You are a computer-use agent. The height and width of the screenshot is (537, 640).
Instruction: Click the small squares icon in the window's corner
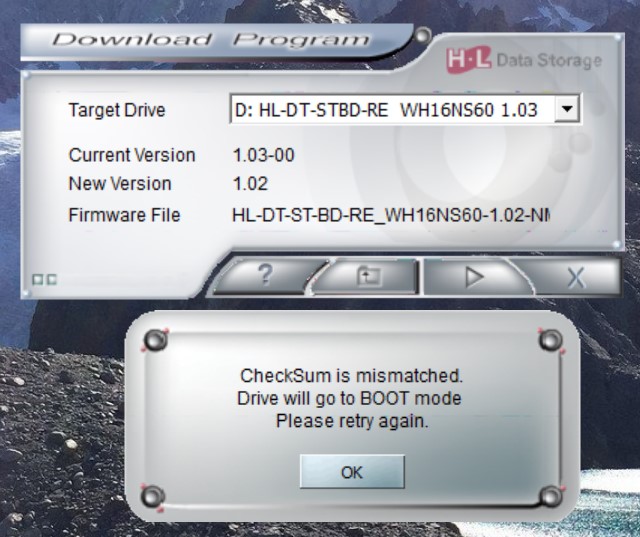(44, 280)
